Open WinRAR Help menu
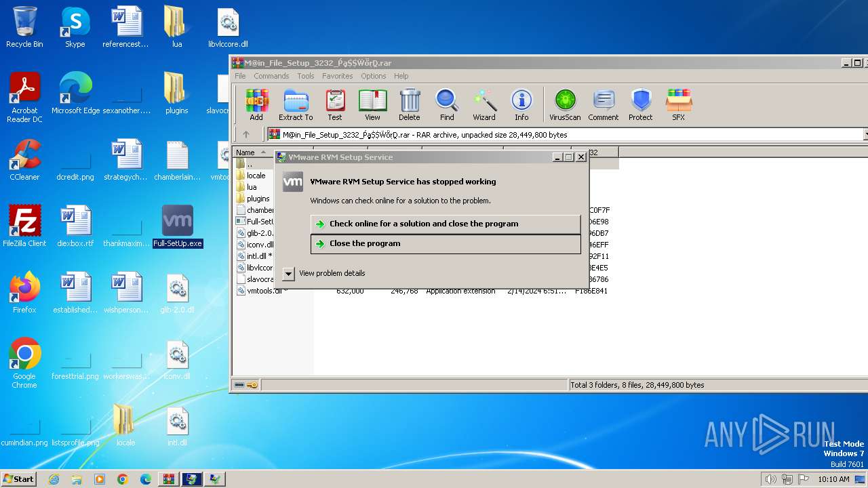 click(x=401, y=76)
